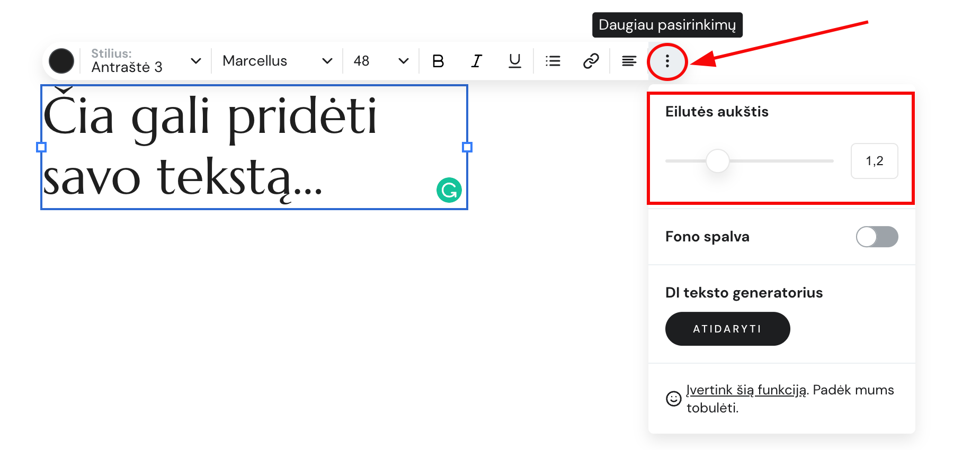Screen dimensions: 980x450
Task: Click the left resize handle of text box
Action: tap(41, 147)
